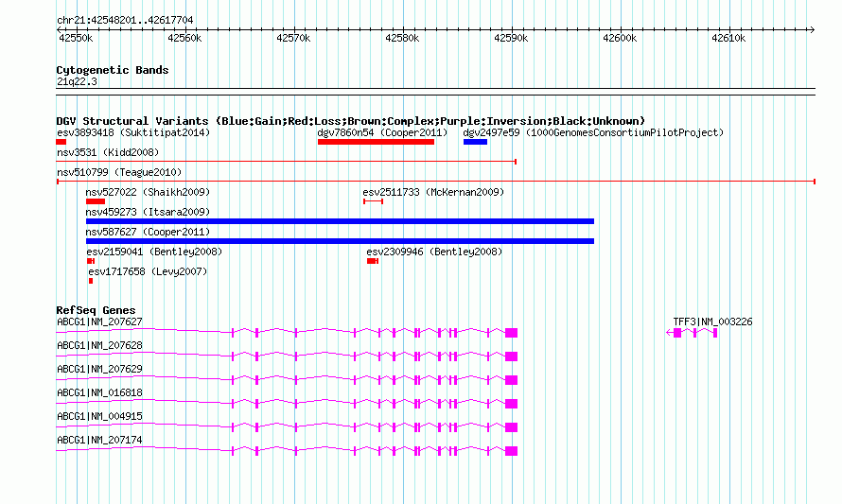Select blue gain bar dgv2497e59
Image resolution: width=842 pixels, height=504 pixels.
point(475,142)
